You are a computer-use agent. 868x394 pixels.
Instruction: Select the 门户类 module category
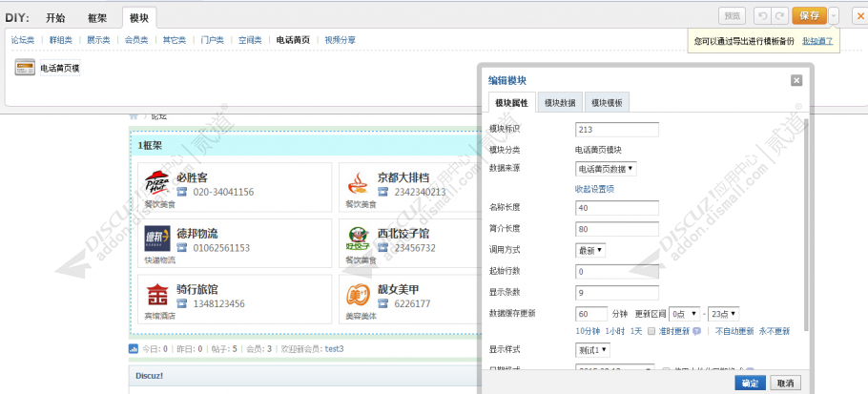coord(212,40)
